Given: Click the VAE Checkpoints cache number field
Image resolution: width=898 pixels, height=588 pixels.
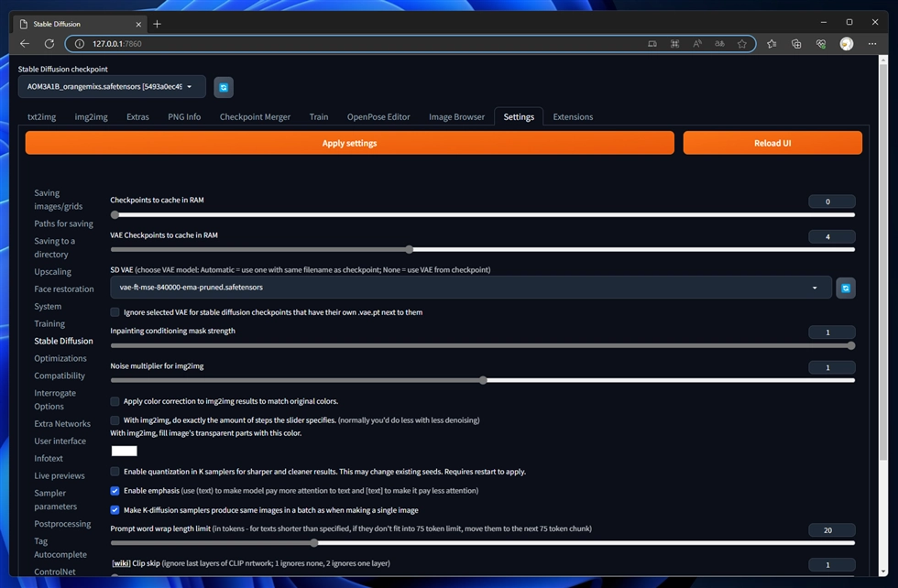Looking at the screenshot, I should (832, 236).
